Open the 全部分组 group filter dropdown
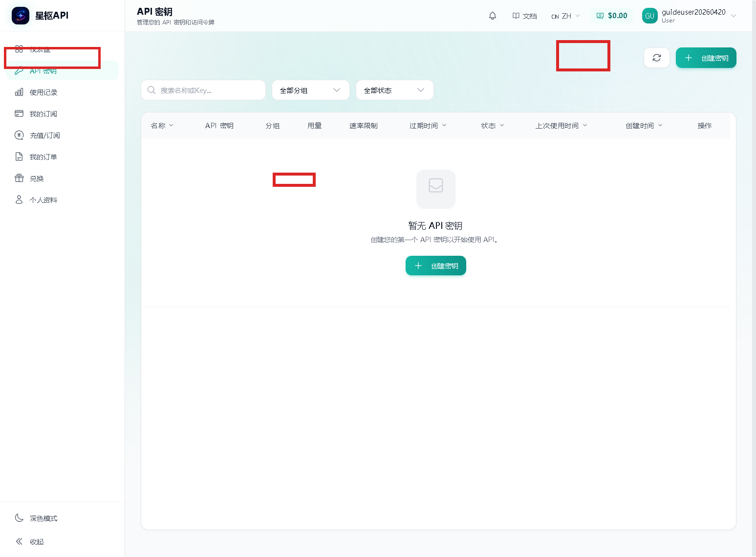756x557 pixels. pyautogui.click(x=310, y=89)
